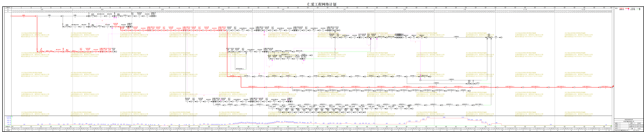Select the 一般任务 legend label
The height and width of the screenshot is (132, 644).
(633, 9)
